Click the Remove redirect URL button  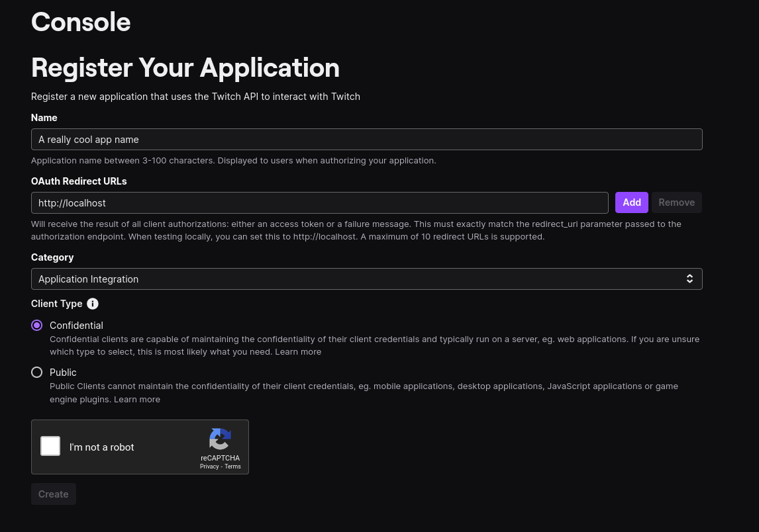(677, 202)
